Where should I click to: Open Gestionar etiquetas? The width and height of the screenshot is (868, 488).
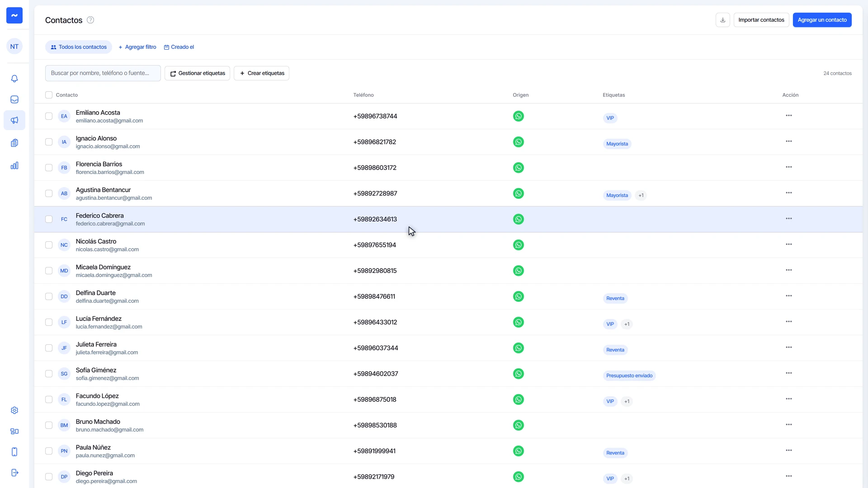coord(198,73)
